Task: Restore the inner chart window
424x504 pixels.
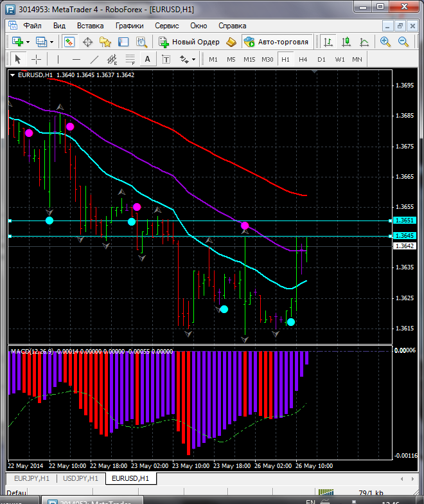Action: pos(400,26)
